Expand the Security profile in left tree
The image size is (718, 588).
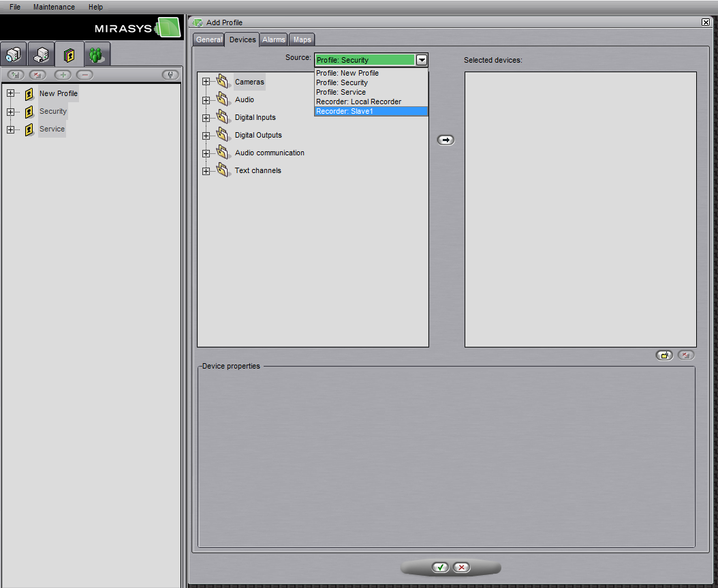tap(10, 111)
